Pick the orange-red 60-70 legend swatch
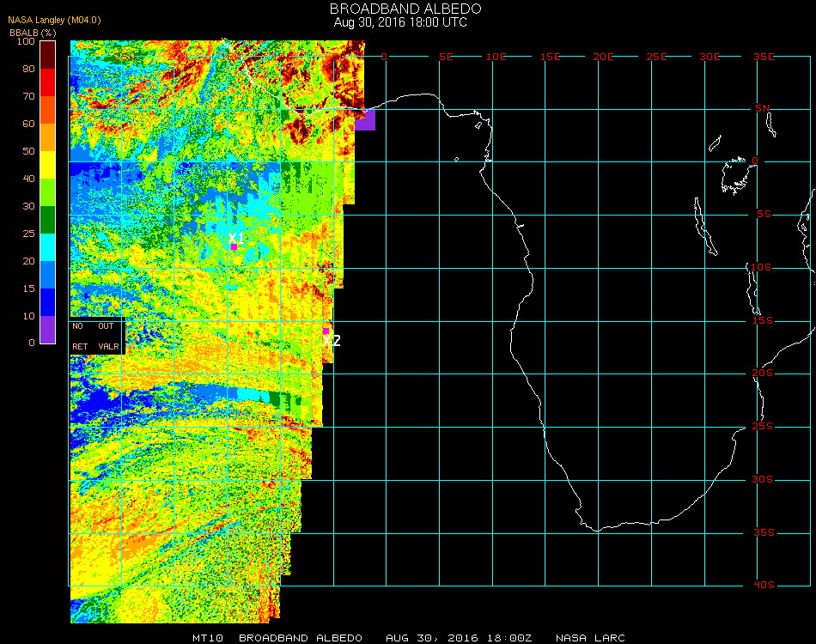Viewport: 816px width, 644px height. point(48,110)
